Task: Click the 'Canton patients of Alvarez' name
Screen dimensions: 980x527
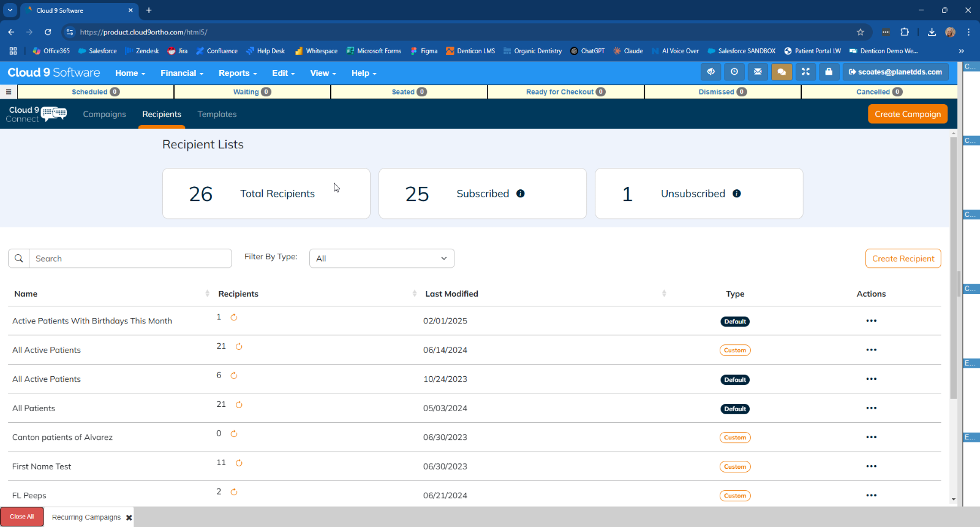Action: point(62,438)
